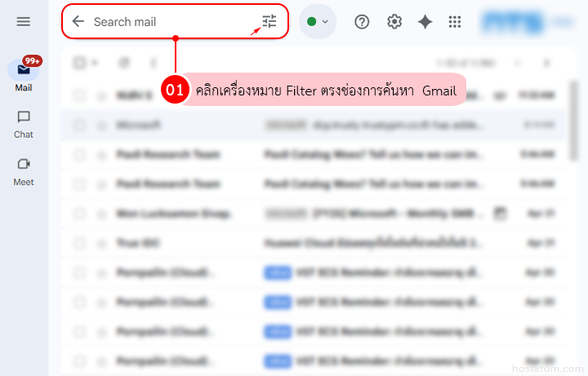Click the back arrow in search bar
The width and height of the screenshot is (588, 376).
point(78,21)
